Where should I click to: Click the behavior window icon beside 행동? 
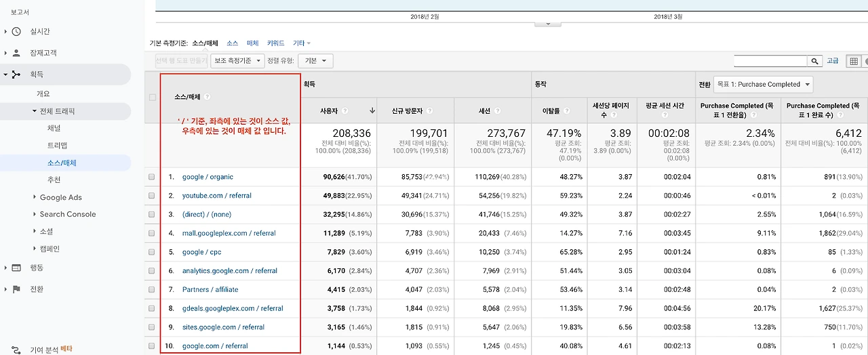16,268
